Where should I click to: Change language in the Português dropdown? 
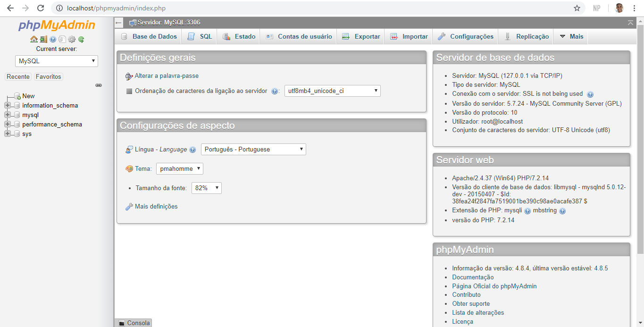[253, 149]
